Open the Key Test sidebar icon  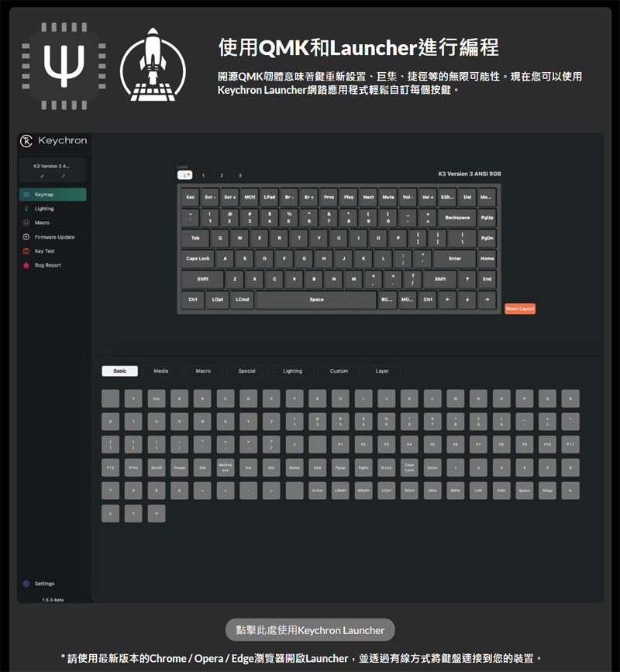[x=26, y=251]
